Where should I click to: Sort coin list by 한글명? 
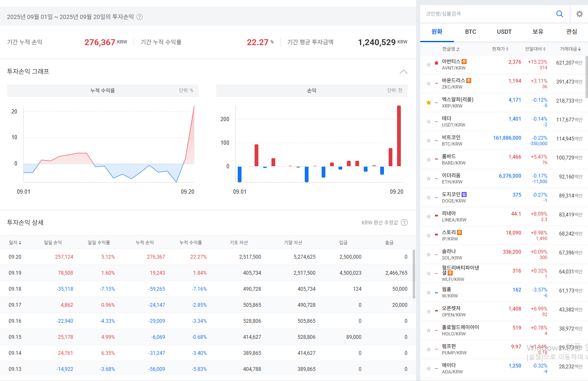pyautogui.click(x=451, y=49)
